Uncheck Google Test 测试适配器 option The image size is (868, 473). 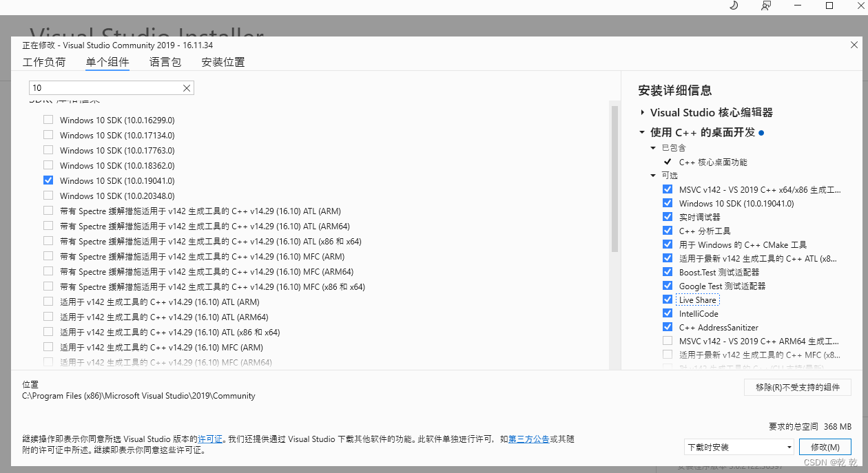point(667,286)
